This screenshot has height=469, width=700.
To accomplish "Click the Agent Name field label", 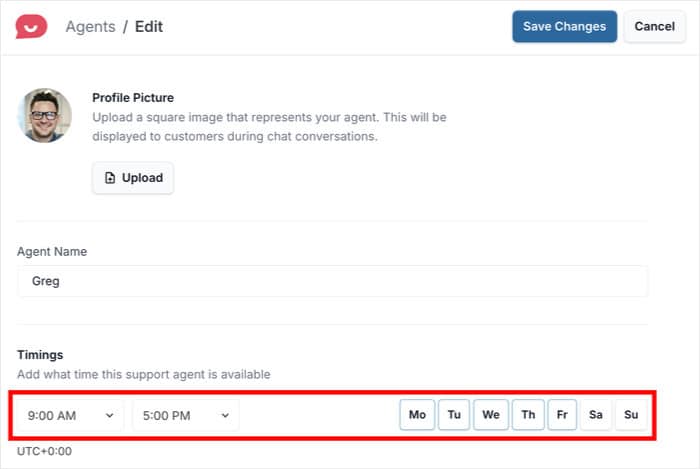I will click(x=54, y=250).
